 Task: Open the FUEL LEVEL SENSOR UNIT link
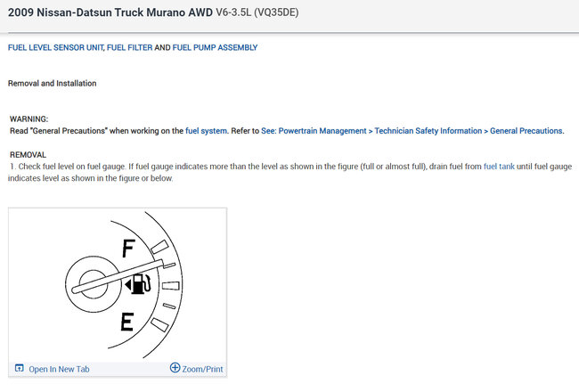56,47
